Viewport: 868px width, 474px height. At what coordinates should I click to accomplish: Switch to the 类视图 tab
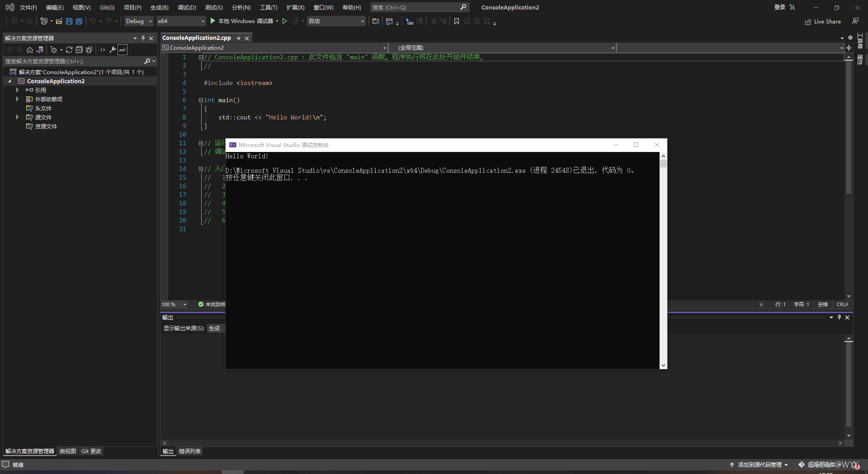tap(68, 451)
